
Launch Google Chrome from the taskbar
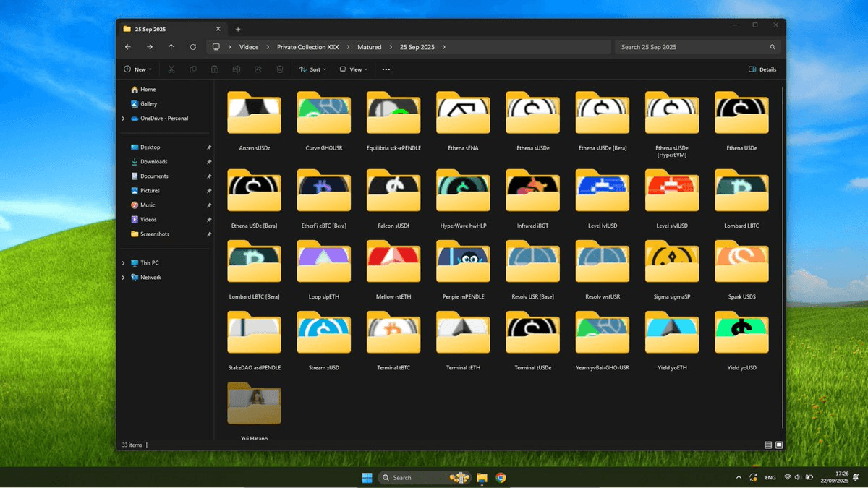pos(501,478)
